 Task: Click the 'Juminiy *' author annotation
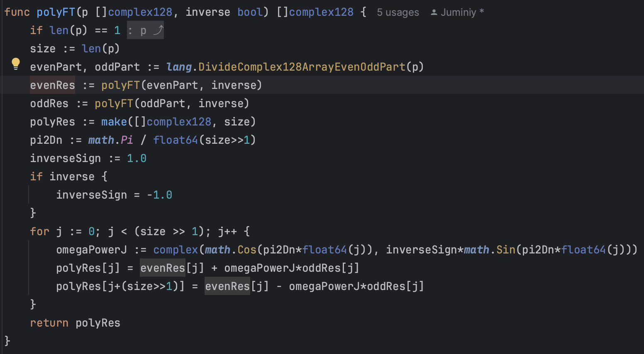pyautogui.click(x=462, y=12)
